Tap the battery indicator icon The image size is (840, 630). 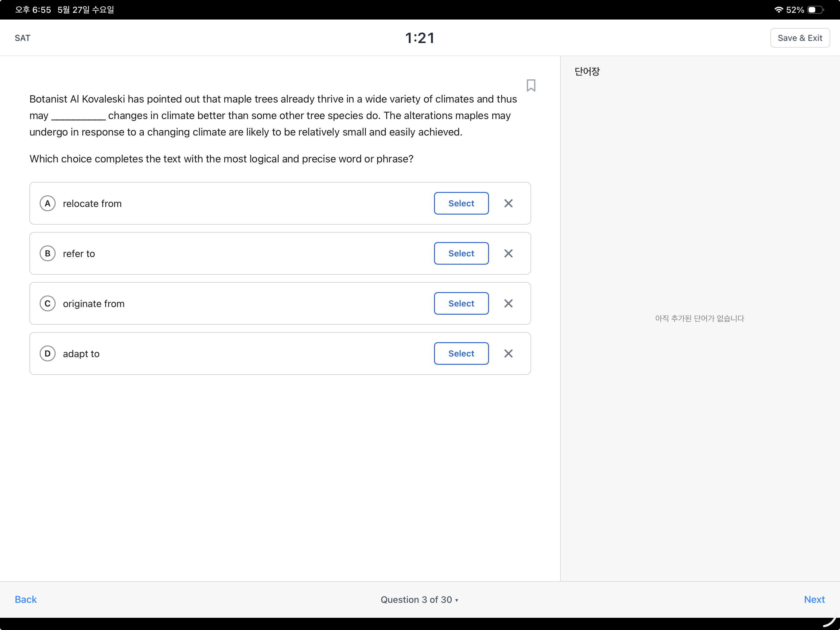[x=815, y=10]
